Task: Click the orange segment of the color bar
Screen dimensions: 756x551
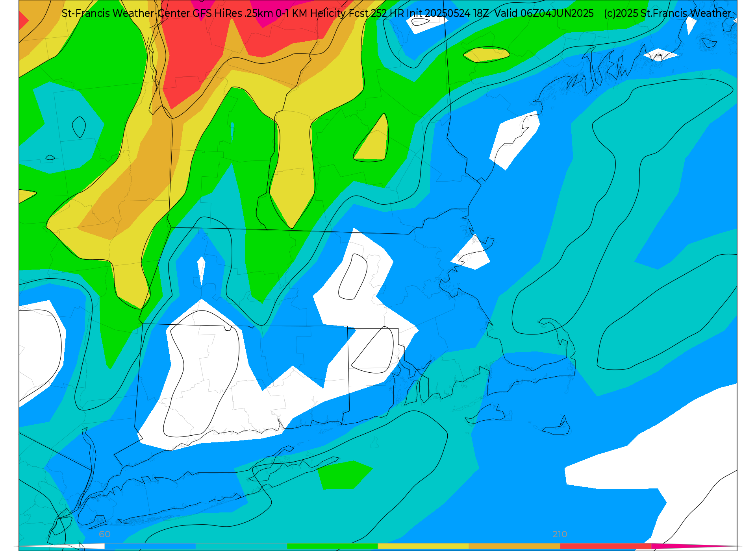Action: coord(514,546)
